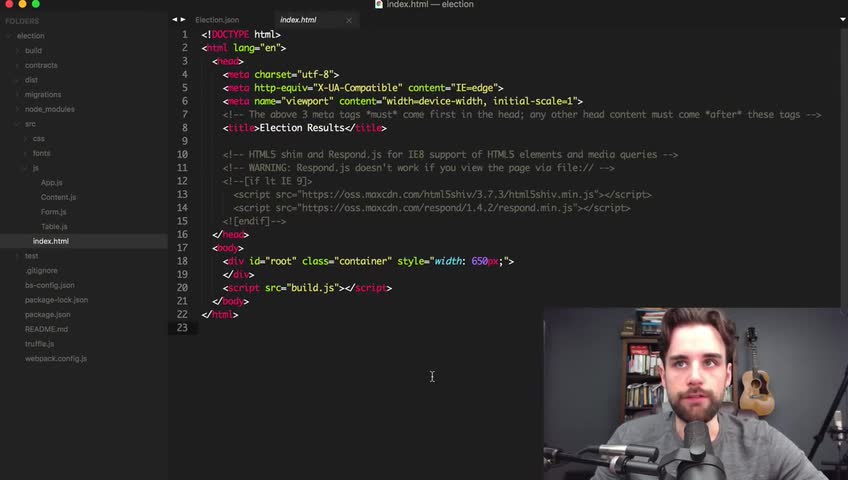Select index.html in the sidebar
The image size is (848, 480).
pos(50,241)
